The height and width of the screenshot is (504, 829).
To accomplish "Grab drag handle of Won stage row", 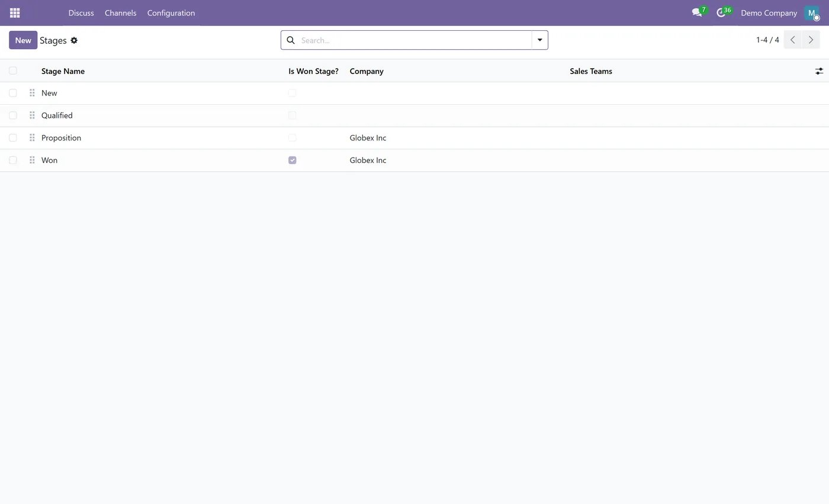I will [32, 160].
